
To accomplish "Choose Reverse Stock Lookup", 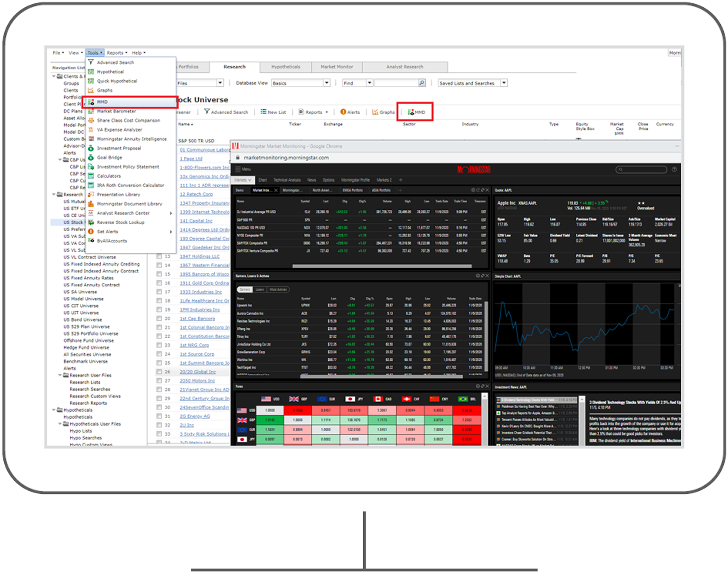I will pos(121,222).
